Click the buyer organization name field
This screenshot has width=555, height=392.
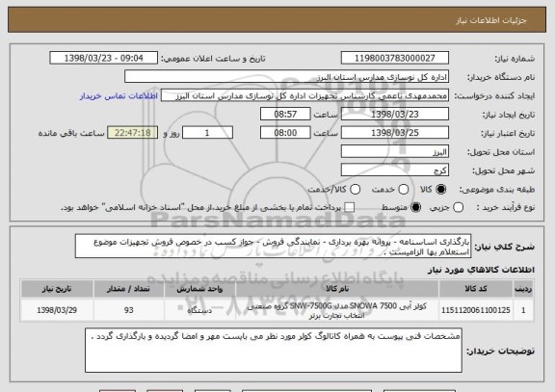(x=287, y=77)
